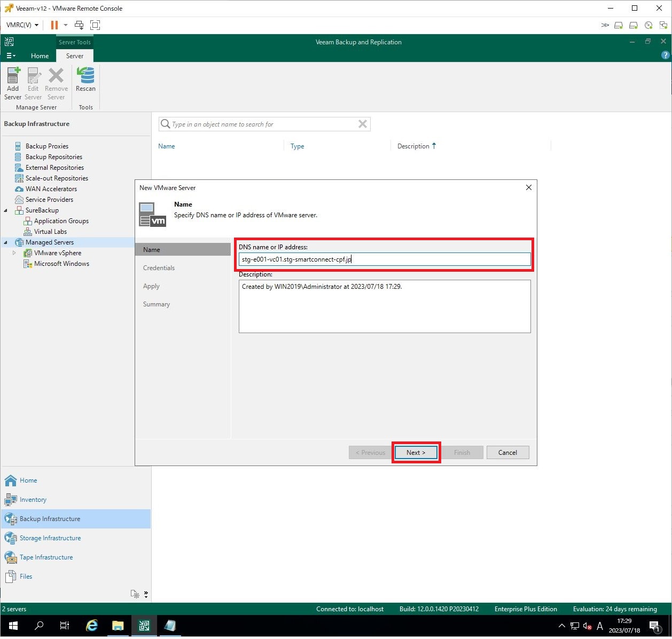The image size is (672, 639).
Task: Select WAN Accelerators tree node
Action: pyautogui.click(x=51, y=189)
